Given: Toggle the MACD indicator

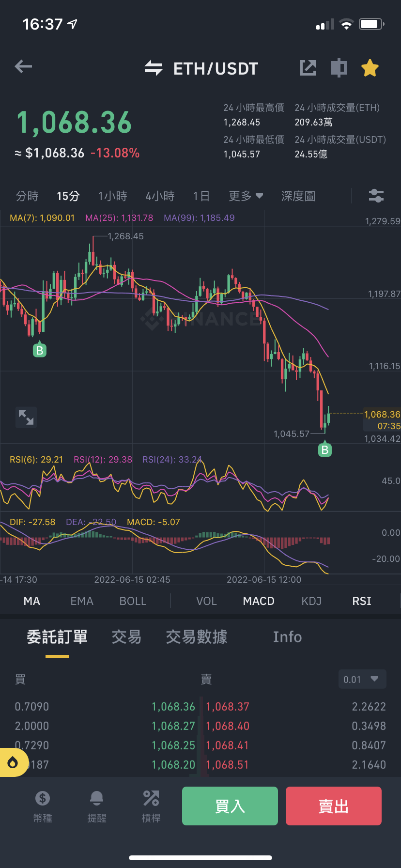Looking at the screenshot, I should [259, 601].
